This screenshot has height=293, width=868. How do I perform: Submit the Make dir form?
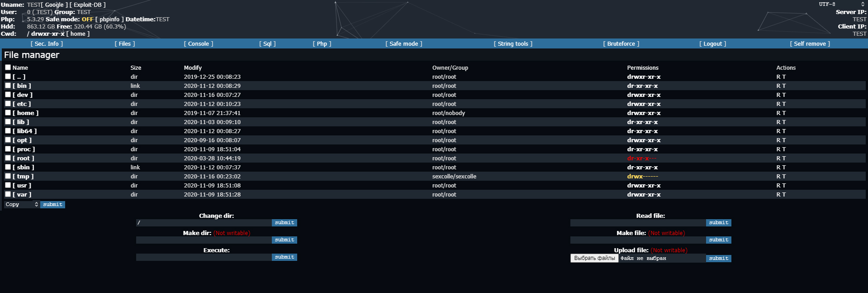(285, 240)
